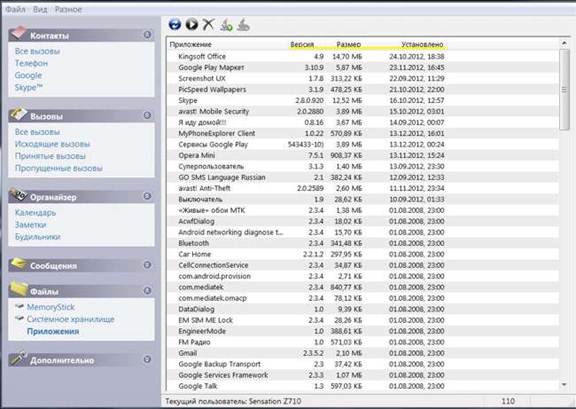Sort list by Размер column header
The height and width of the screenshot is (409, 576).
(x=348, y=44)
